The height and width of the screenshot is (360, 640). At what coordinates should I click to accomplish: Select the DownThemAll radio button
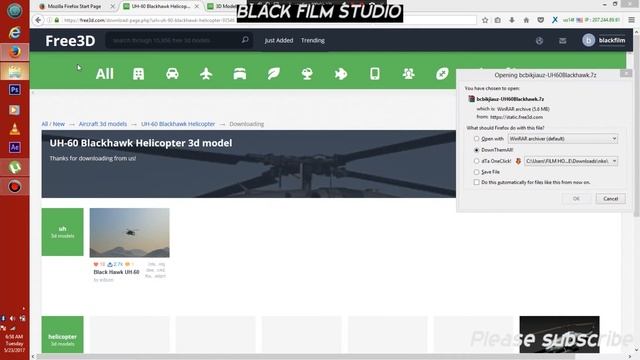coord(476,150)
